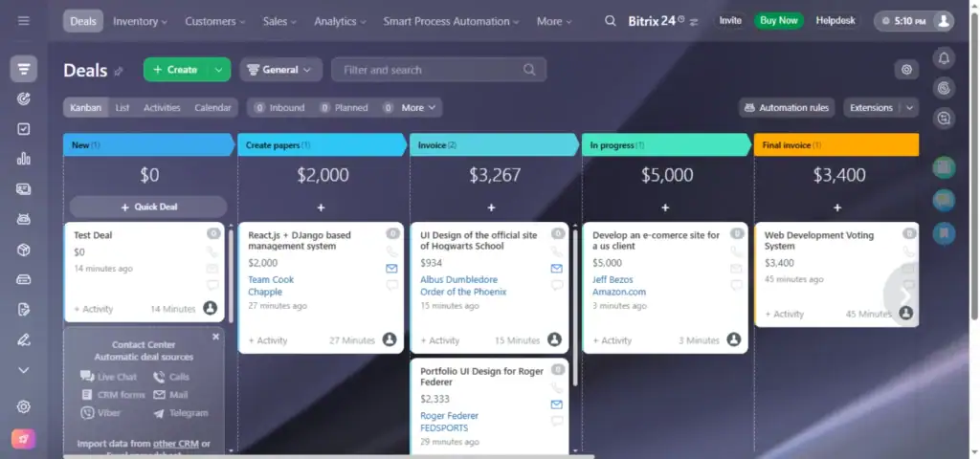The image size is (980, 459).
Task: Switch to Activities view
Action: tap(162, 107)
